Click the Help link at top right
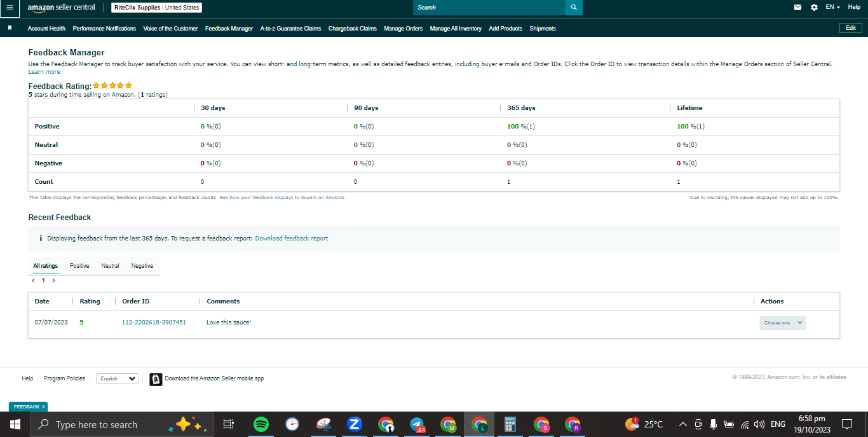868x437 pixels. 854,7
